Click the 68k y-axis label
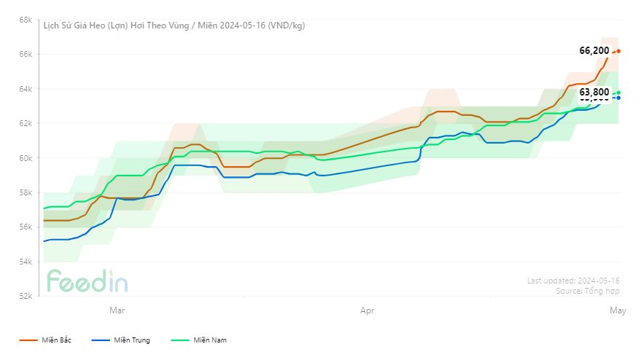 pyautogui.click(x=26, y=20)
